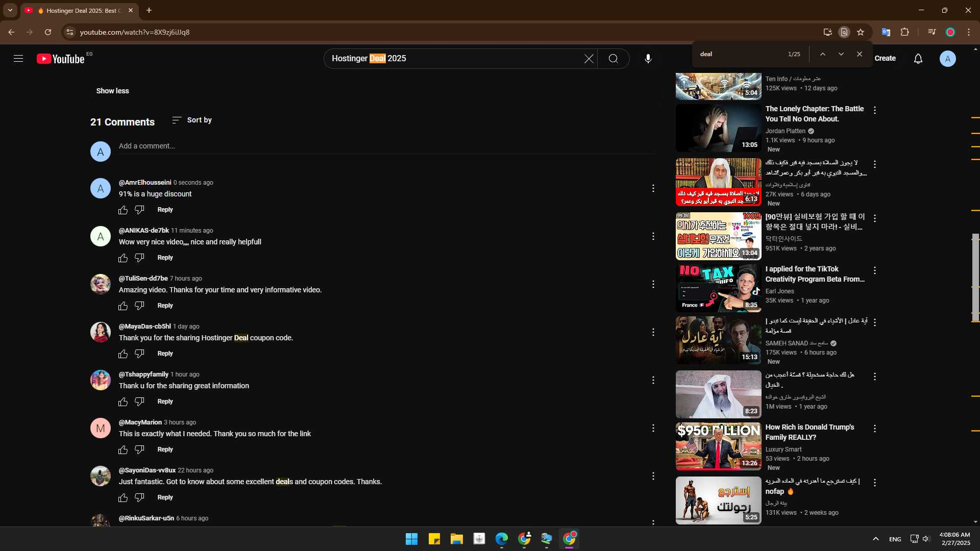Like the ANIKAS-de7bk comment
This screenshot has width=980, height=551.
coord(123,258)
